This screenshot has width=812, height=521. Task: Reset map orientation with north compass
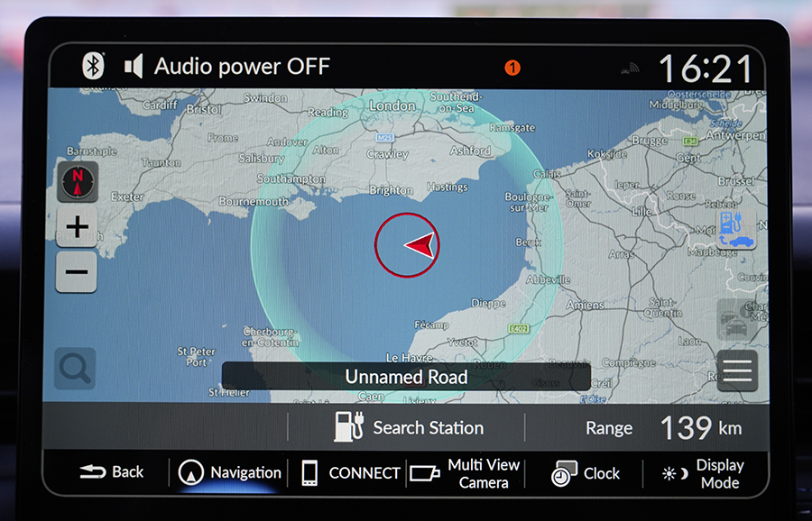[x=78, y=181]
